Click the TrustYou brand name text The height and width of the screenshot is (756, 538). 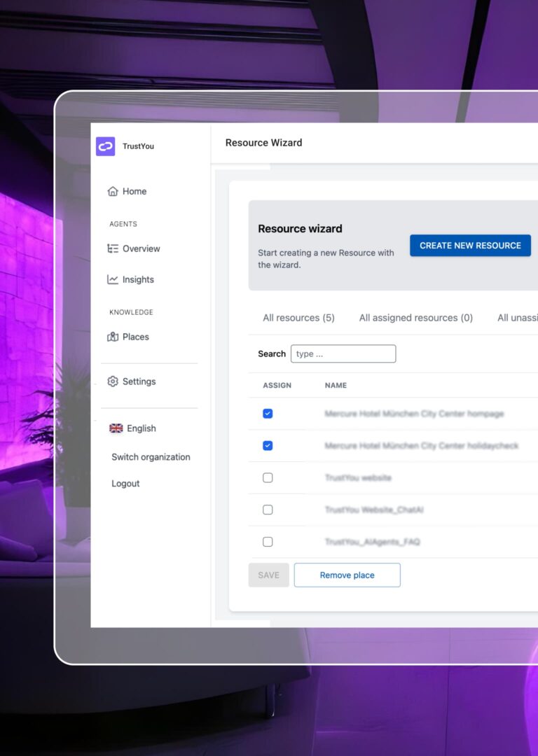pyautogui.click(x=139, y=146)
